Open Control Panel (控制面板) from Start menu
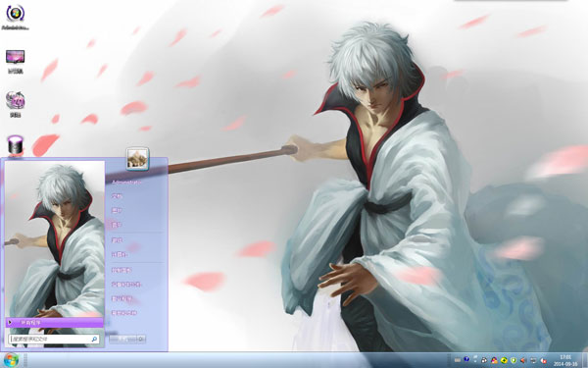This screenshot has height=368, width=588. (x=122, y=270)
